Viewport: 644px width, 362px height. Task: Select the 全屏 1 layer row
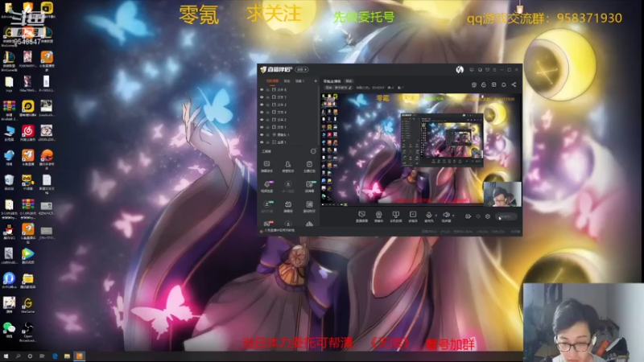point(289,142)
